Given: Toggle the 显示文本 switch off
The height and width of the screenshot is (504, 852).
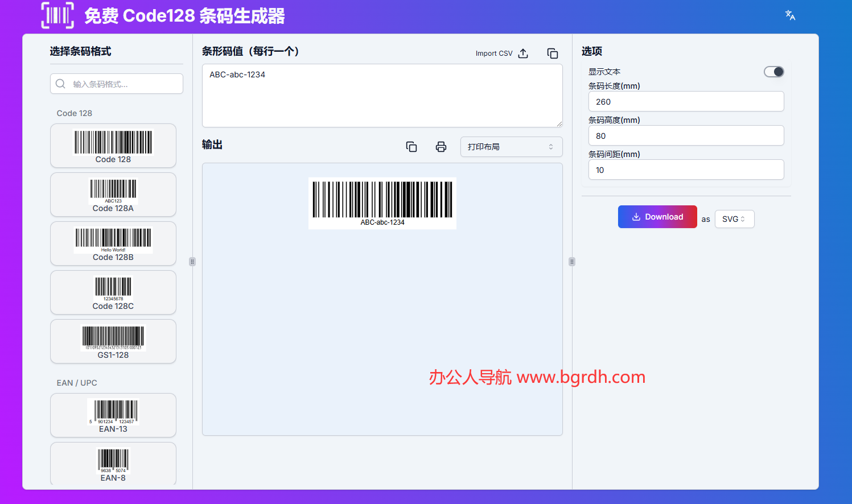Looking at the screenshot, I should point(773,72).
